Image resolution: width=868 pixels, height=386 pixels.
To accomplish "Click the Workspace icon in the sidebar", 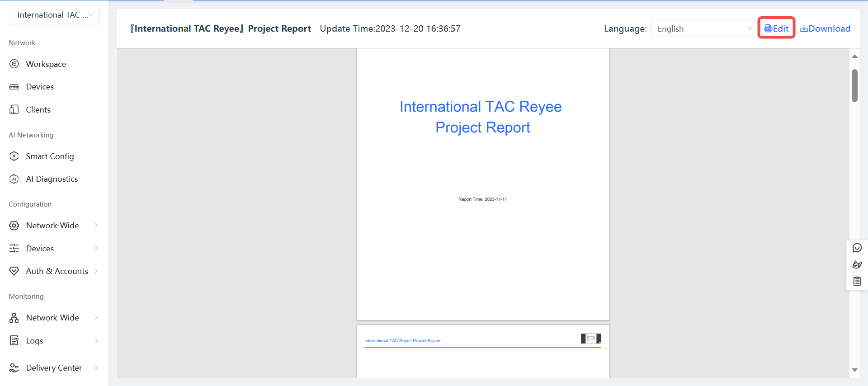I will pos(14,64).
